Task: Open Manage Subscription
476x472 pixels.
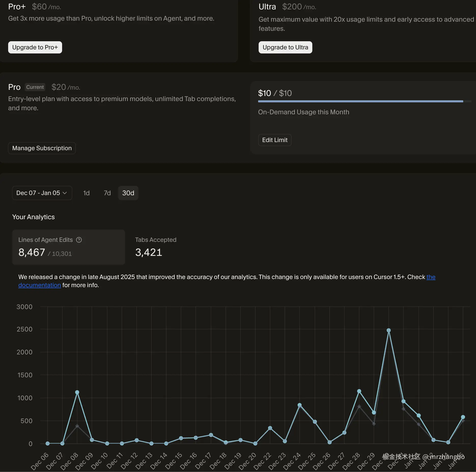Action: coord(42,148)
